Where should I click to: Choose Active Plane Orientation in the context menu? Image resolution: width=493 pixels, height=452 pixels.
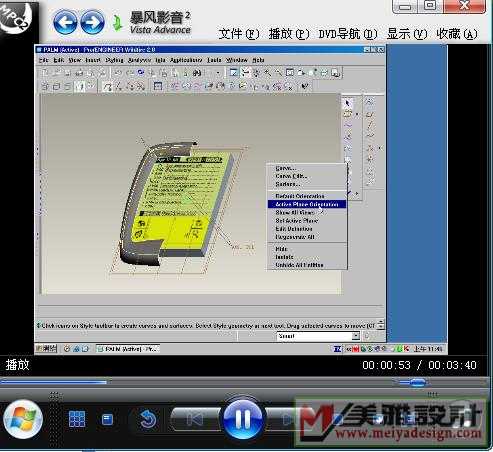pos(307,204)
